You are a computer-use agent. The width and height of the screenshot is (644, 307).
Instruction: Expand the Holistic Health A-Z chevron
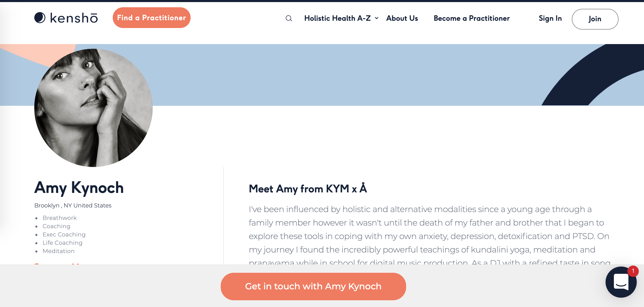377,18
